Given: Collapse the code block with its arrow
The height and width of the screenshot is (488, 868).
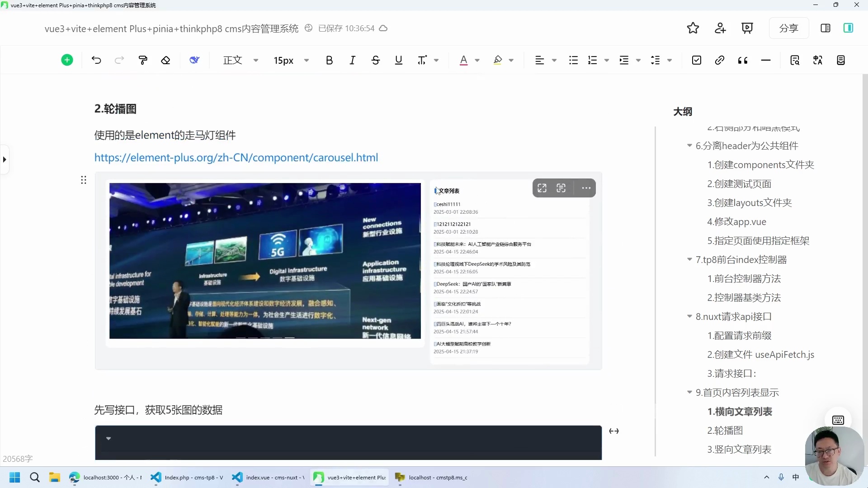Looking at the screenshot, I should [108, 438].
